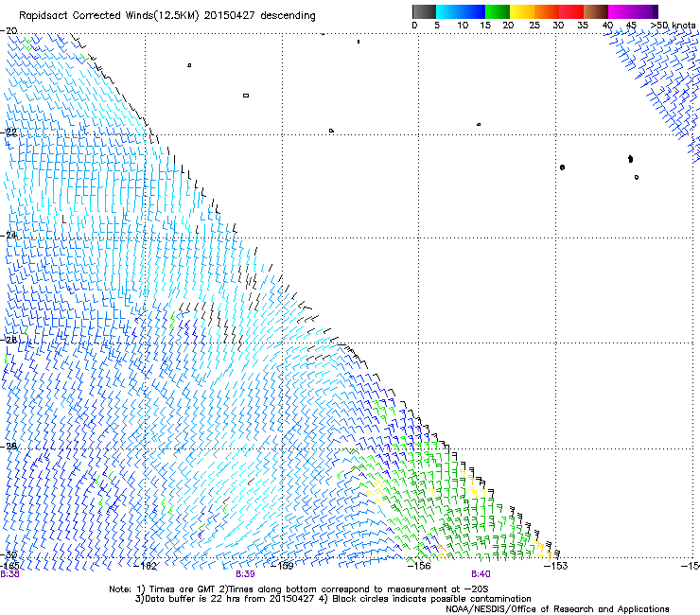
Task: Click the '-162' longitude axis label
Action: coord(146,566)
